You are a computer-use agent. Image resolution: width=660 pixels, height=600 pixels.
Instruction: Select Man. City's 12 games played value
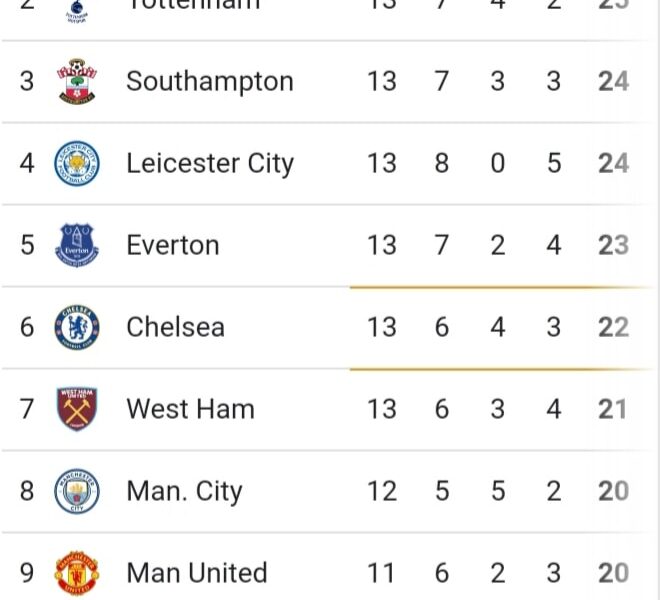tap(382, 491)
